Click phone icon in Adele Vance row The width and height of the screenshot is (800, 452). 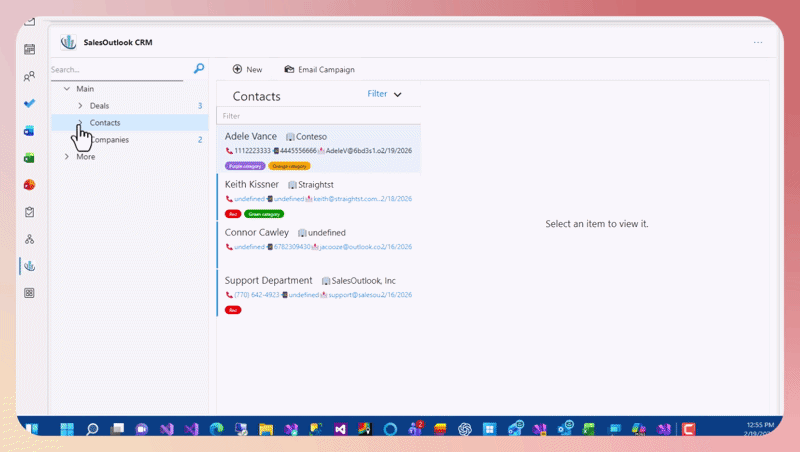click(229, 151)
